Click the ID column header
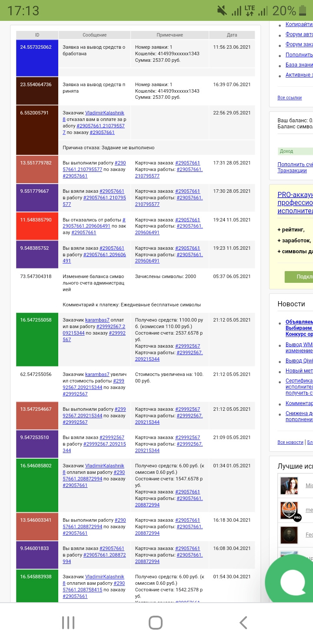Screen dimensions: 313x644 (x=37, y=35)
